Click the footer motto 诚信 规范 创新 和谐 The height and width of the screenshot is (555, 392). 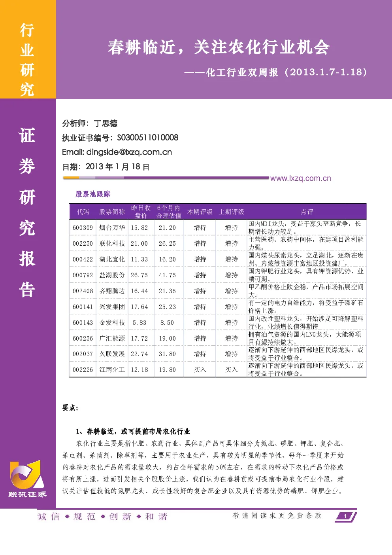[103, 517]
